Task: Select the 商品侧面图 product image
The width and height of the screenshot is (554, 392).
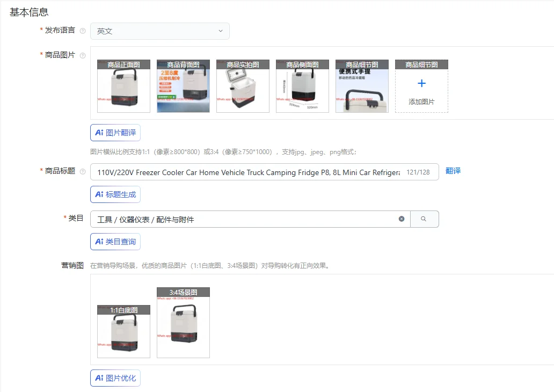Action: point(302,86)
